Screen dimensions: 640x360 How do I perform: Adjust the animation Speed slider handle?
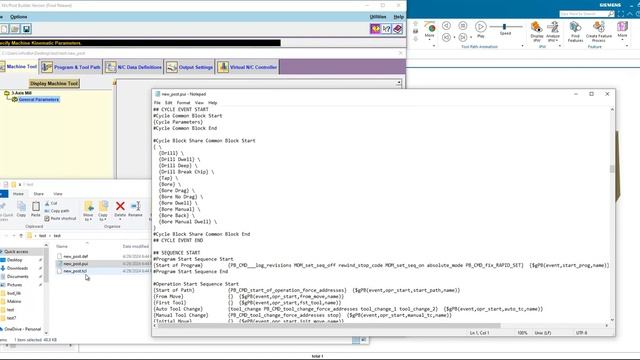coord(504,27)
